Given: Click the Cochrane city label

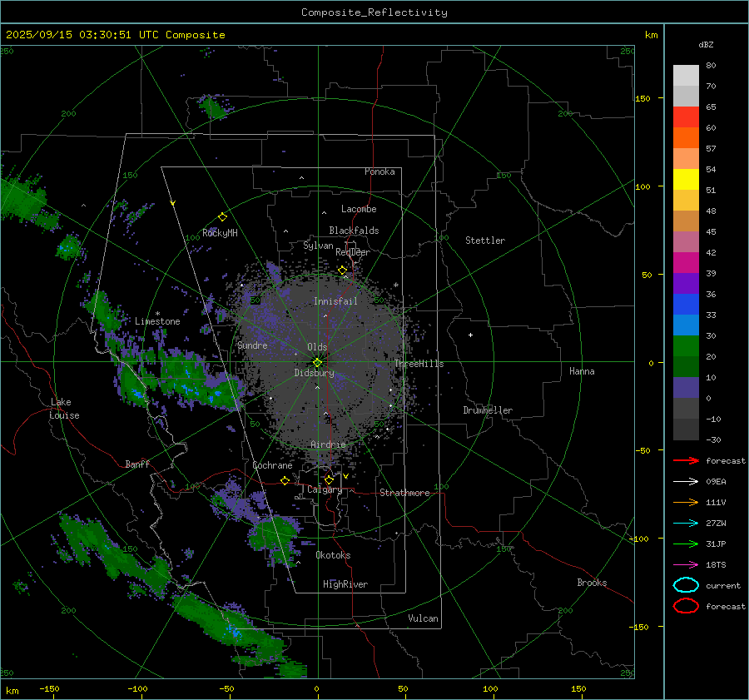Looking at the screenshot, I should [272, 465].
